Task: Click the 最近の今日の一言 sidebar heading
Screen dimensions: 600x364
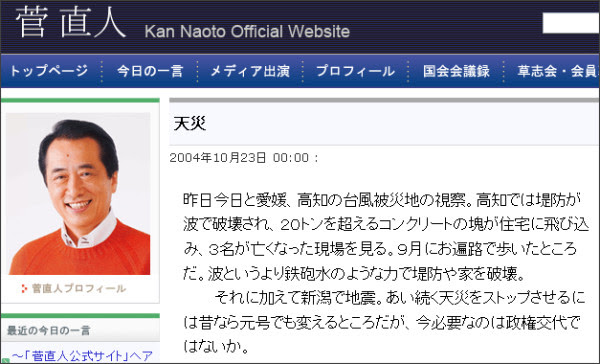Action: (48, 330)
